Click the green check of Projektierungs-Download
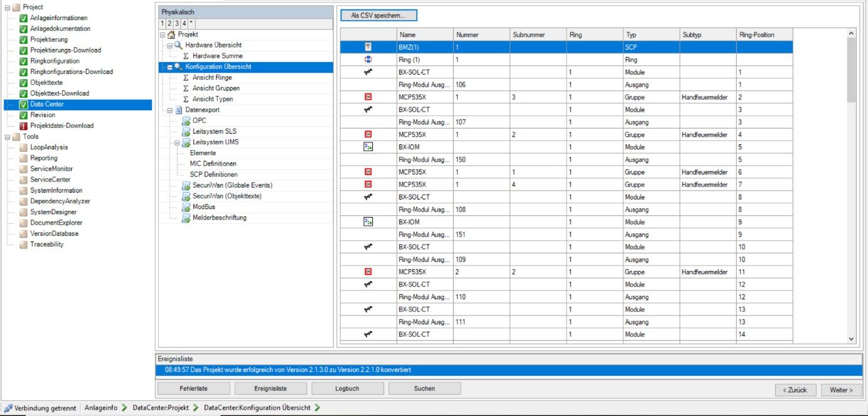This screenshot has height=416, width=868. (x=24, y=50)
